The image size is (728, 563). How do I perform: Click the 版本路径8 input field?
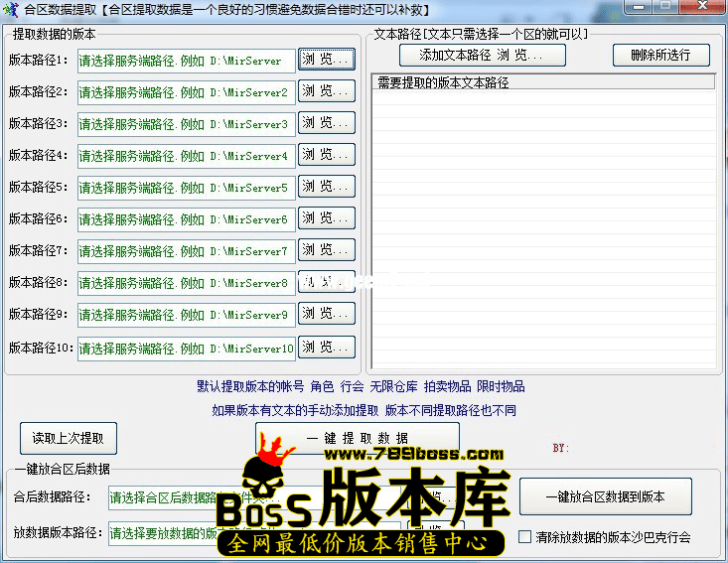tap(186, 283)
